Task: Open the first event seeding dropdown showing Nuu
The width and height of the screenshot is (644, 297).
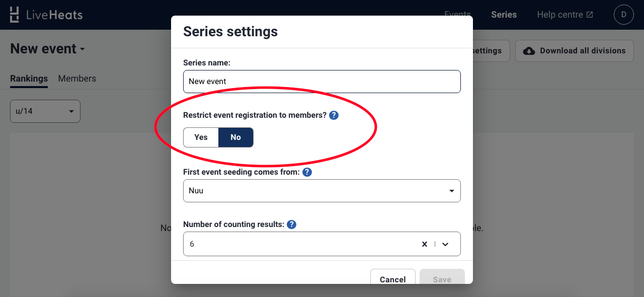Action: click(322, 191)
